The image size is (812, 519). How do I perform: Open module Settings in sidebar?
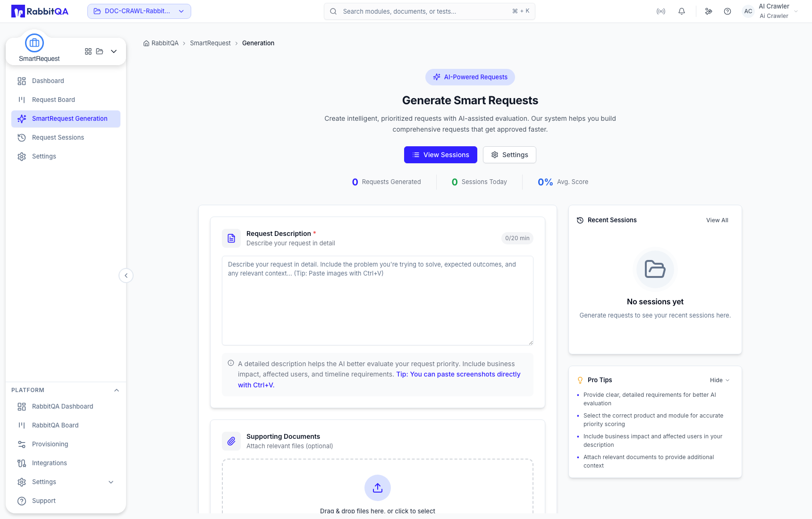coord(66,157)
